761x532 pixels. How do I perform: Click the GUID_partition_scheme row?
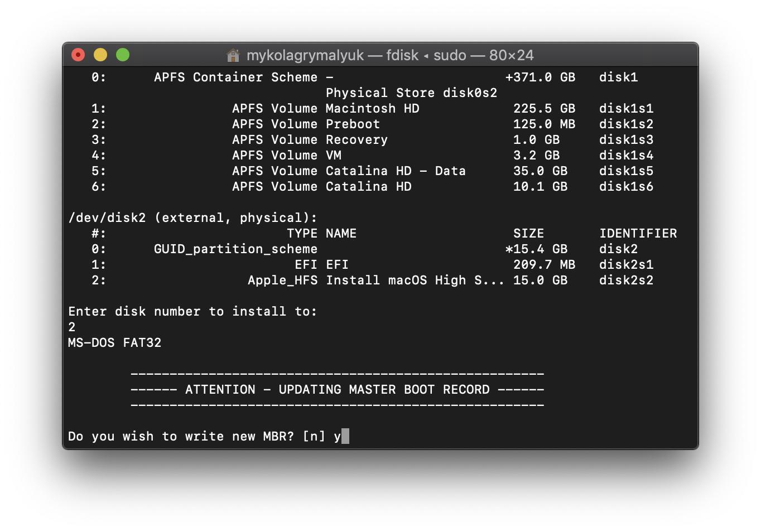(x=235, y=249)
